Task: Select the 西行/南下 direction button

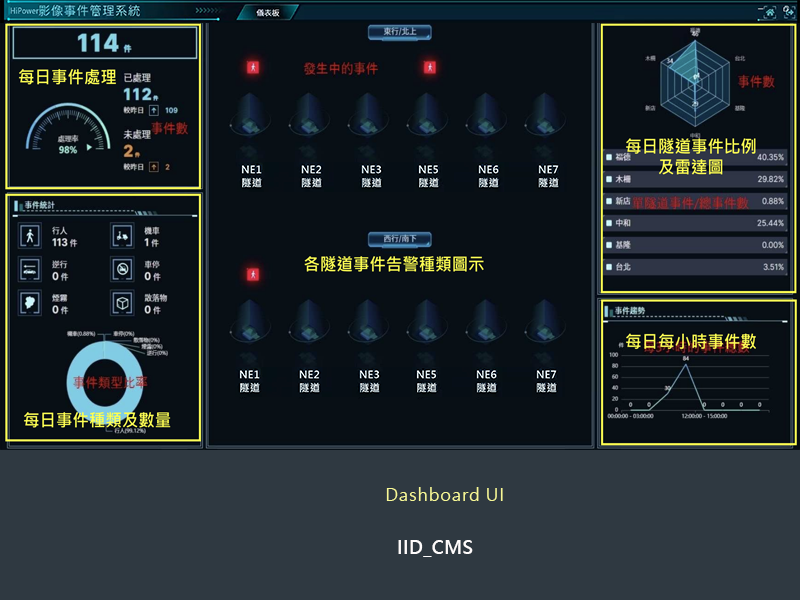Action: click(400, 239)
